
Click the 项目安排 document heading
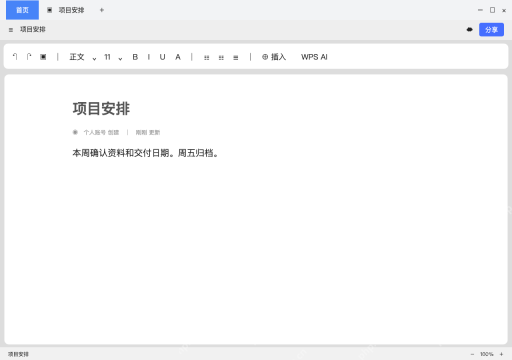click(101, 109)
